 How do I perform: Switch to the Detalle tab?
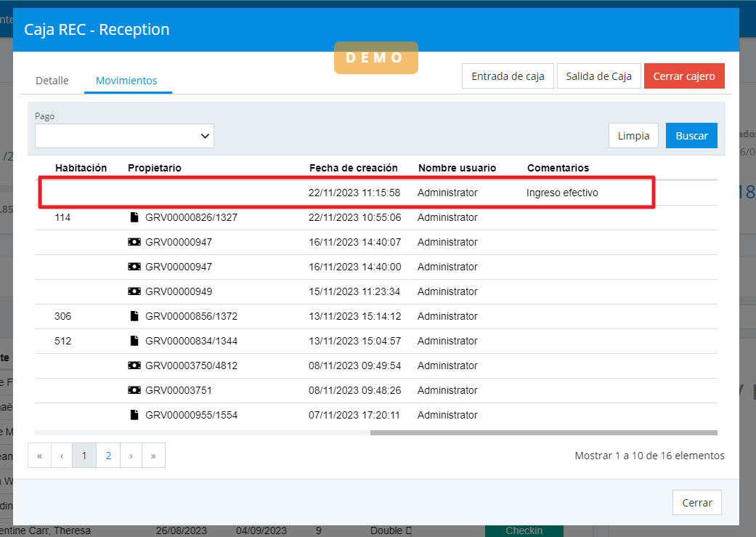[52, 81]
